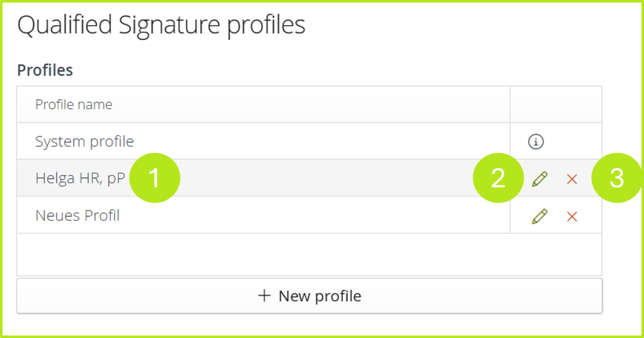This screenshot has width=644, height=338.
Task: Click the Profiles section heading
Action: tap(45, 70)
